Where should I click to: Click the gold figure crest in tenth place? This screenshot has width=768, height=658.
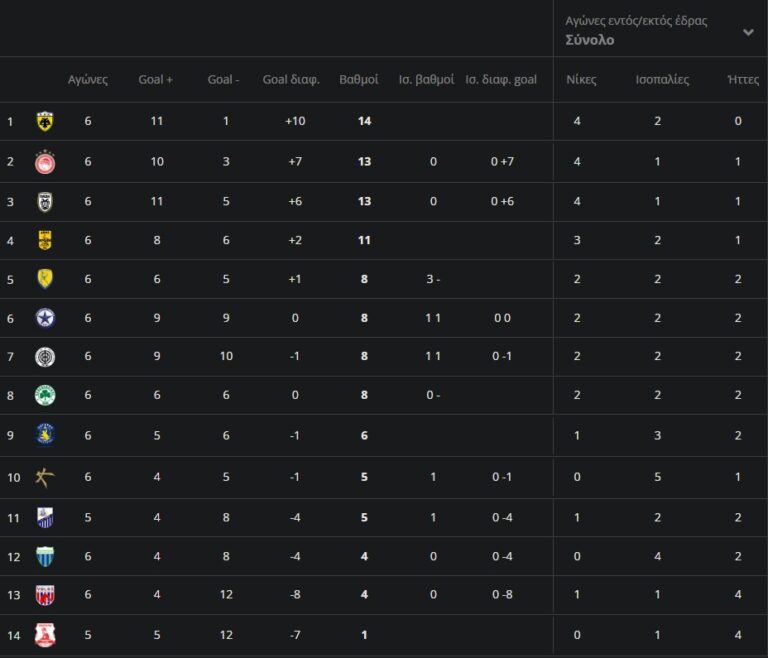pyautogui.click(x=45, y=477)
